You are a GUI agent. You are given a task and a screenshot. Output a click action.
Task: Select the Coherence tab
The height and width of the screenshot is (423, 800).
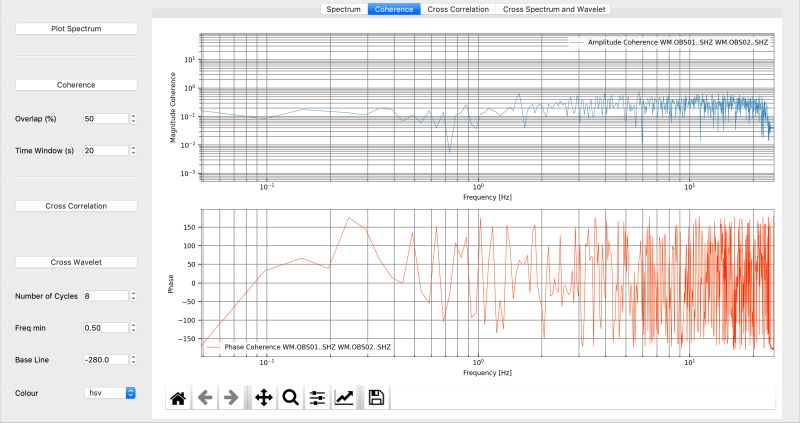(394, 9)
